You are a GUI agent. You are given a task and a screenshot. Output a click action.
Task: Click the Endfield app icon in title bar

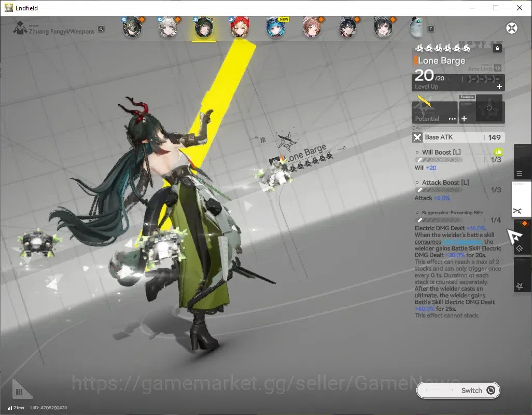(x=8, y=7)
